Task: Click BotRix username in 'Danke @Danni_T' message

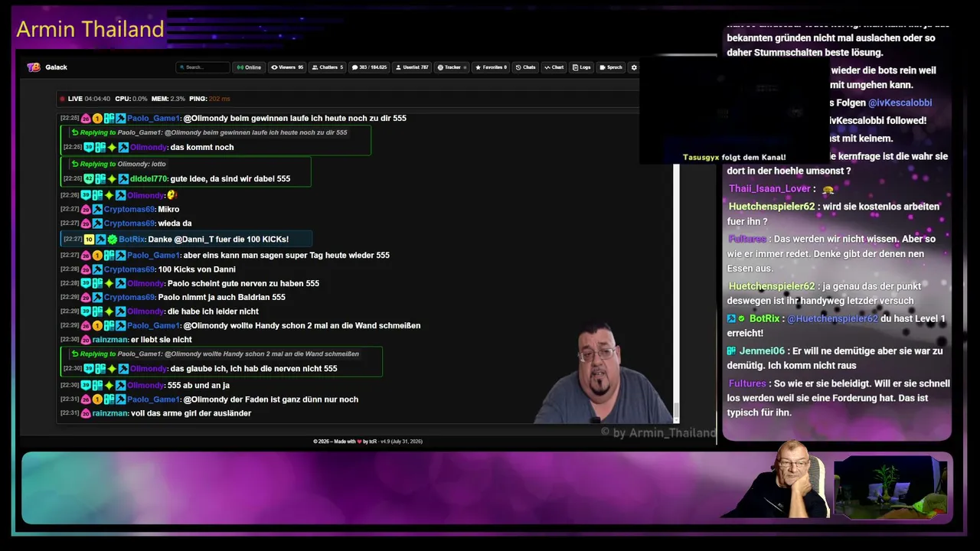Action: coord(132,240)
